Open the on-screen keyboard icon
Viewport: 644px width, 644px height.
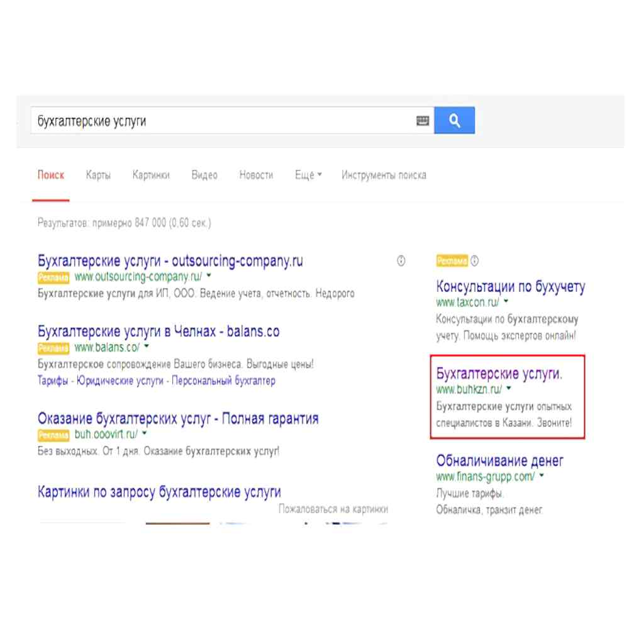pyautogui.click(x=423, y=121)
